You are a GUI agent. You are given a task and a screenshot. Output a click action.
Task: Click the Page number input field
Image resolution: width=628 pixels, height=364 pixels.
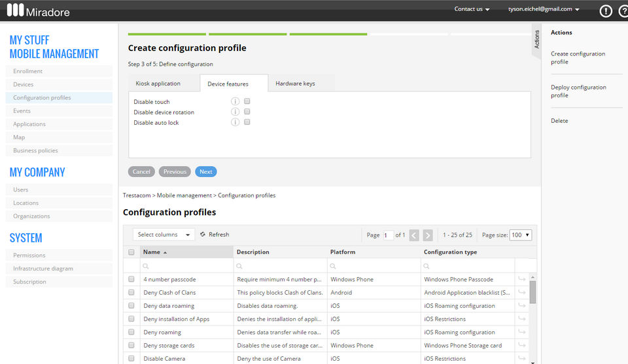point(388,235)
